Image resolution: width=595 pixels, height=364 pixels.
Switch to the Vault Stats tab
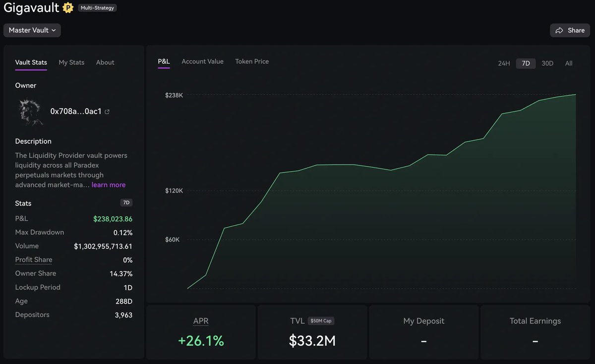pos(31,62)
